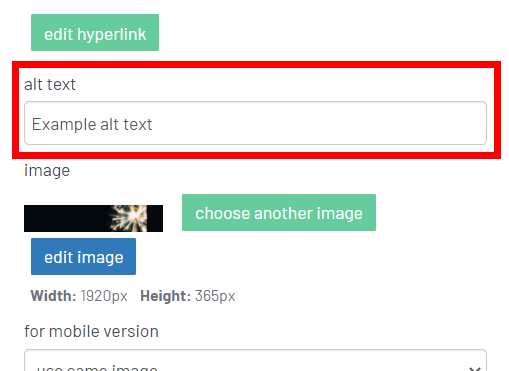Click the Width label text
The width and height of the screenshot is (509, 371).
54,296
